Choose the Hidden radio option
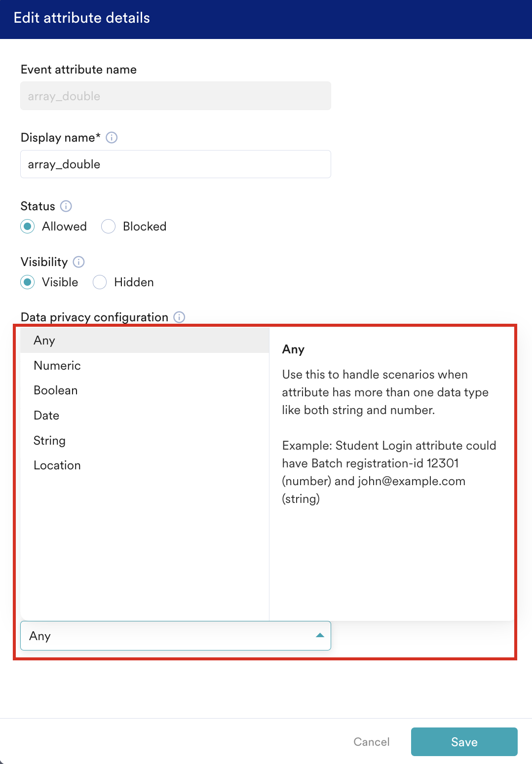Image resolution: width=532 pixels, height=764 pixels. click(x=100, y=282)
